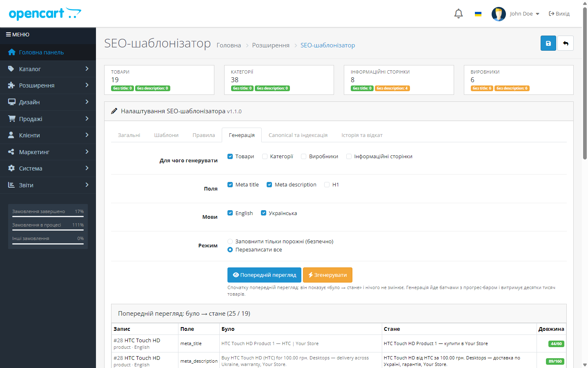Click Замовлення в процесі progress bar
Screen dimensions: 588x368
tap(48, 230)
